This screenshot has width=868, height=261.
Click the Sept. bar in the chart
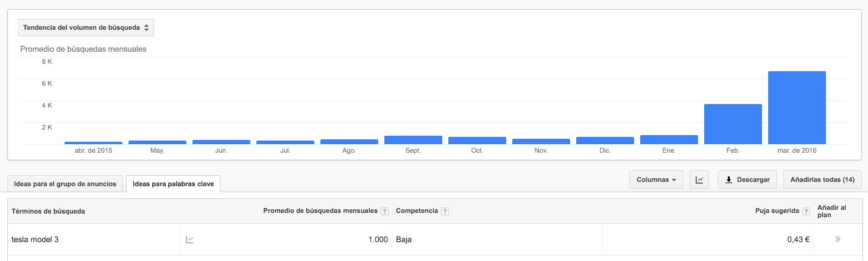413,140
